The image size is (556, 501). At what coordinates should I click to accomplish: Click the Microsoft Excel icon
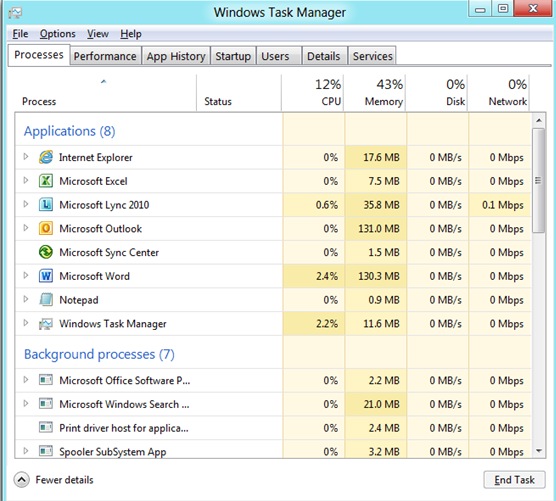click(x=46, y=181)
